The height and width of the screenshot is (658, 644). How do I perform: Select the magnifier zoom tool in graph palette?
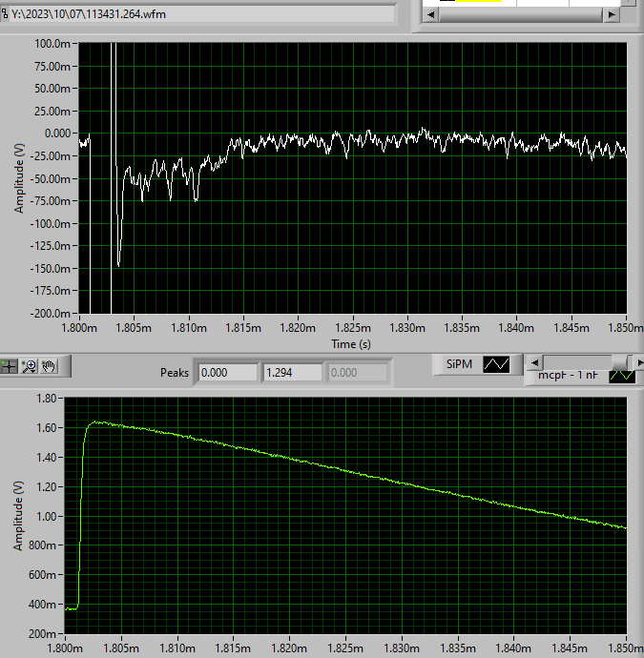point(30,366)
